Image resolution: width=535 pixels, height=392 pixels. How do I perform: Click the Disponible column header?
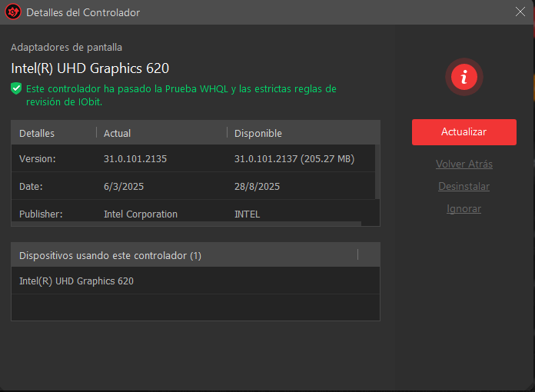point(258,134)
